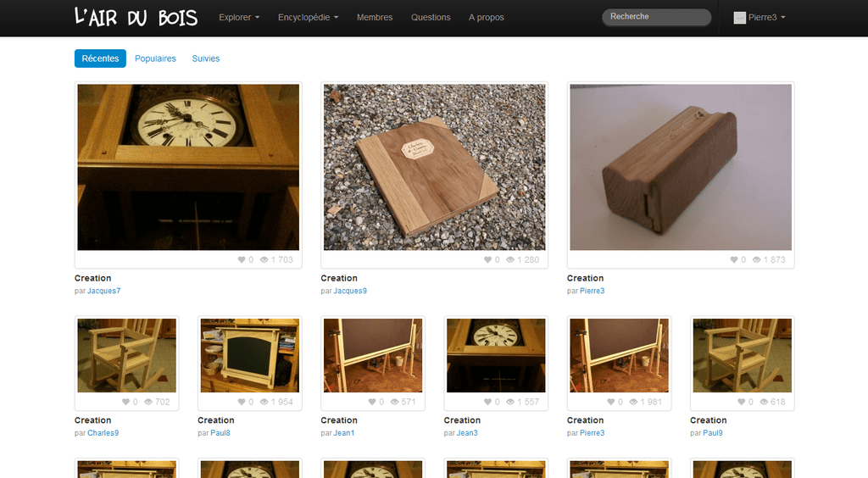Expand the Pierre3 user menu
The image size is (868, 478).
tap(759, 18)
